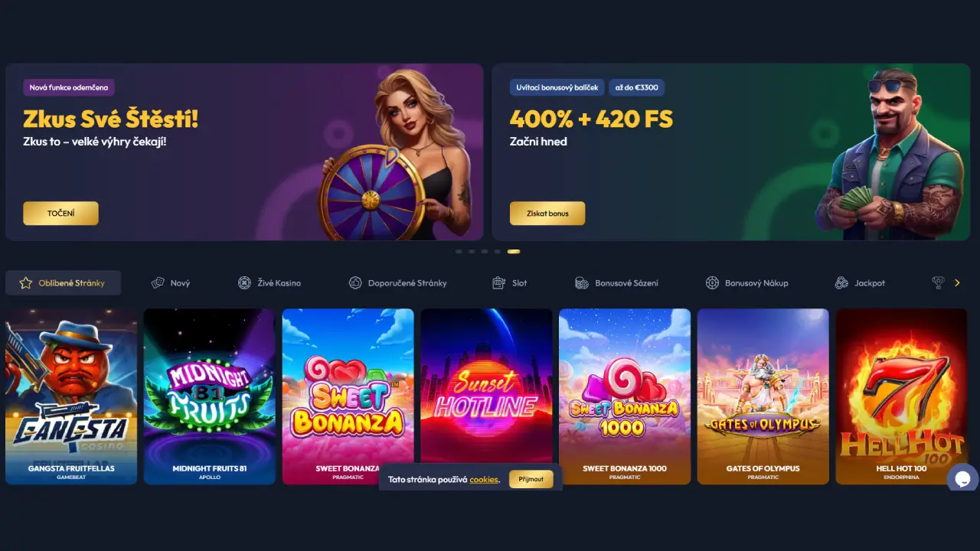Select the first carousel indicator dot
Viewport: 980px width, 551px height.
click(459, 251)
